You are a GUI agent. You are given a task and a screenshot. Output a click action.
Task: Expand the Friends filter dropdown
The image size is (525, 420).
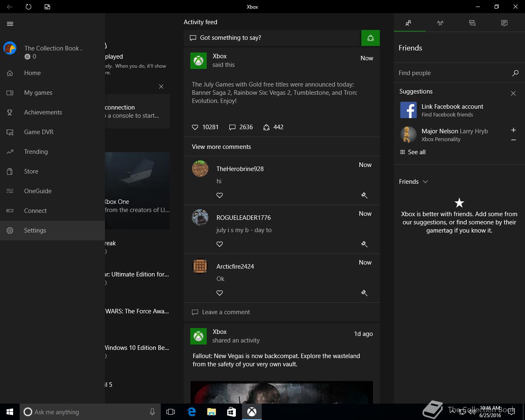tap(413, 182)
